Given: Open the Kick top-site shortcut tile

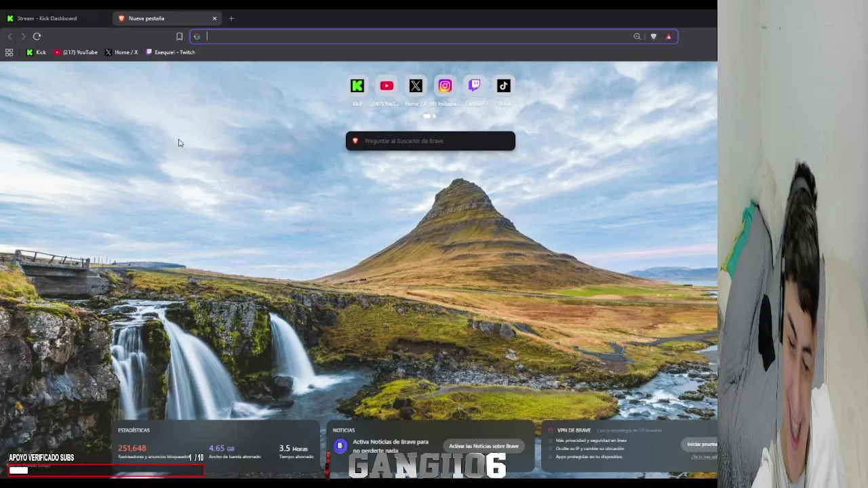Looking at the screenshot, I should tap(357, 86).
